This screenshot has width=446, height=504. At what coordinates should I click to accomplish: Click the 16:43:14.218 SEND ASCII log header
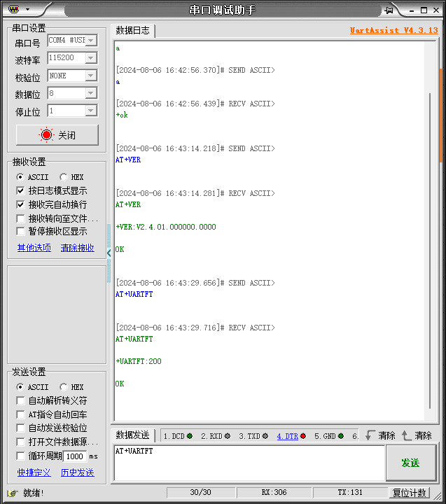(195, 148)
